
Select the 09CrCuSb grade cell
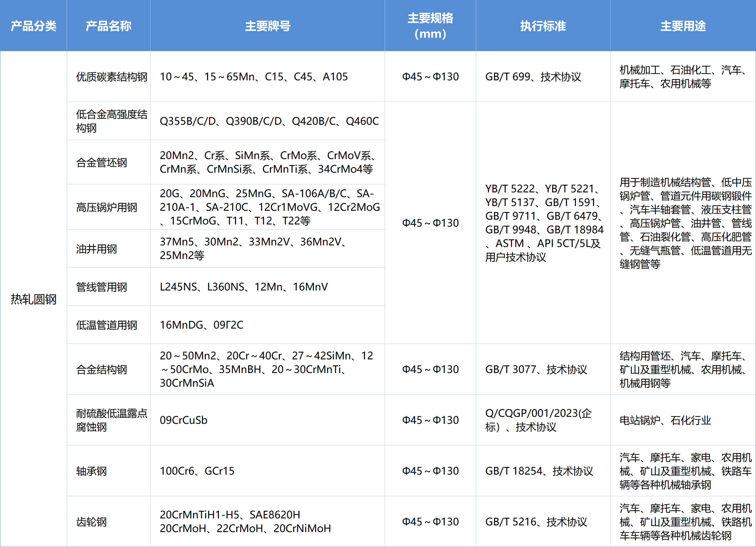point(184,420)
